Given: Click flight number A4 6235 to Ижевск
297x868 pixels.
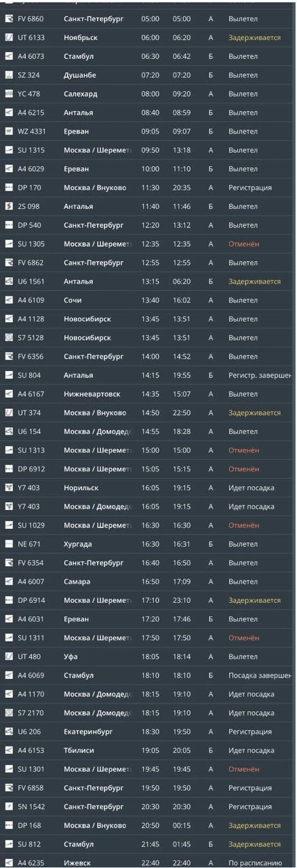Looking at the screenshot, I should [31, 863].
